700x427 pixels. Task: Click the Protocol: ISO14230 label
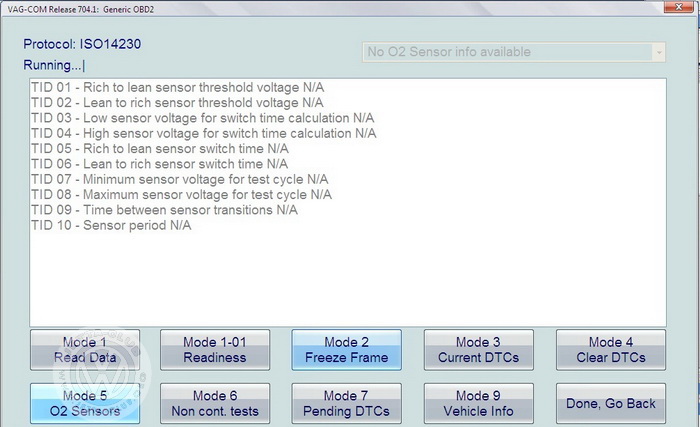(x=82, y=44)
